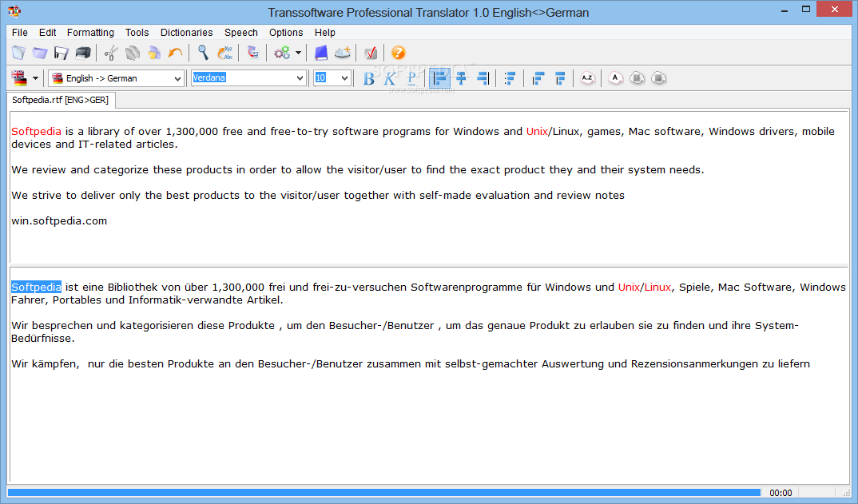Toggle italic formatting with the K icon

[390, 78]
